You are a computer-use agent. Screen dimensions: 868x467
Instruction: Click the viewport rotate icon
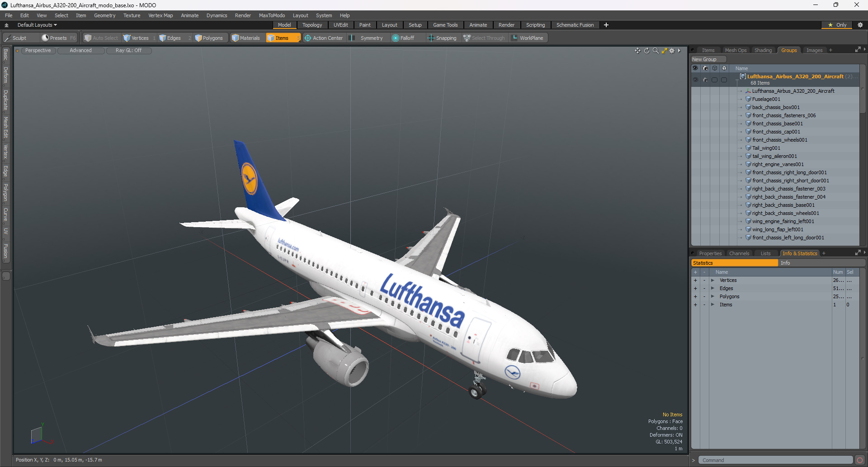646,51
